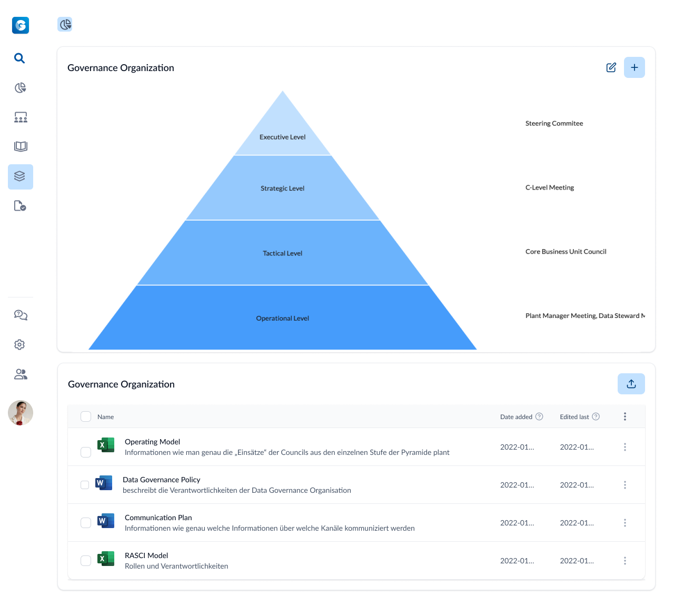The height and width of the screenshot is (616, 674).
Task: Select the users management icon in the sidebar
Action: click(x=21, y=374)
